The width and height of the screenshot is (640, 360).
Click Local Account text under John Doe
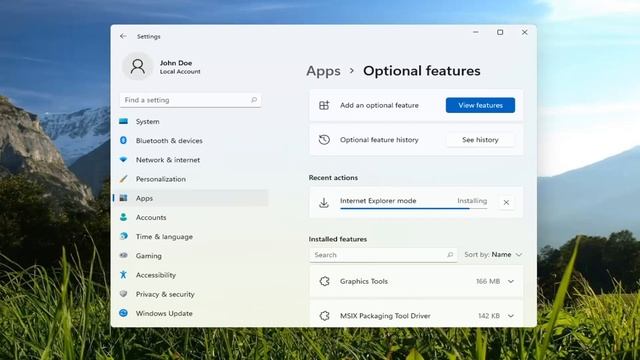click(x=180, y=71)
